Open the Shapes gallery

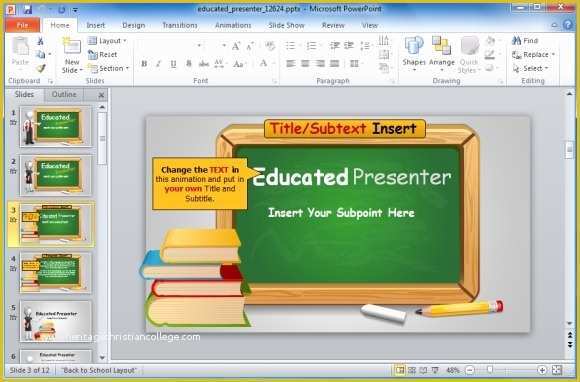click(x=414, y=54)
